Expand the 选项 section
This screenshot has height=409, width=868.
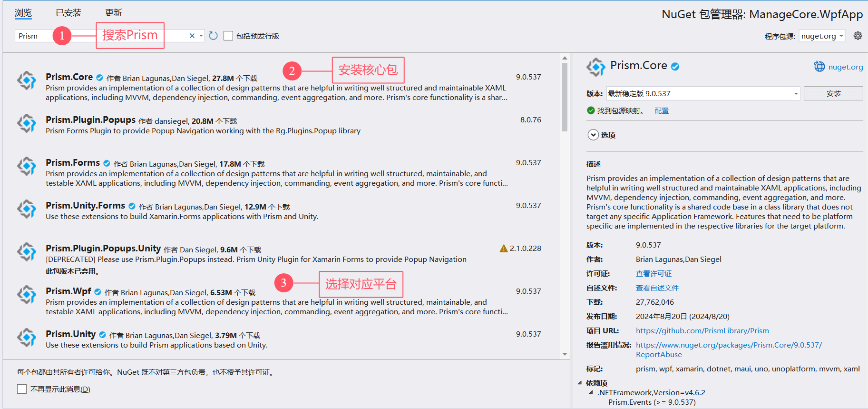[593, 135]
